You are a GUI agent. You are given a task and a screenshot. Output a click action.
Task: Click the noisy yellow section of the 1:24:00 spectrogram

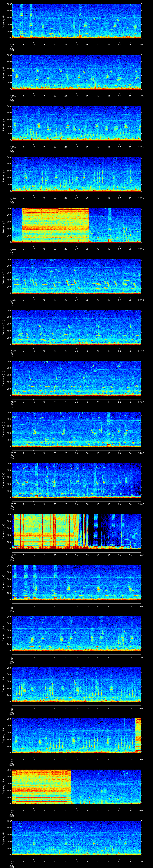(44, 531)
